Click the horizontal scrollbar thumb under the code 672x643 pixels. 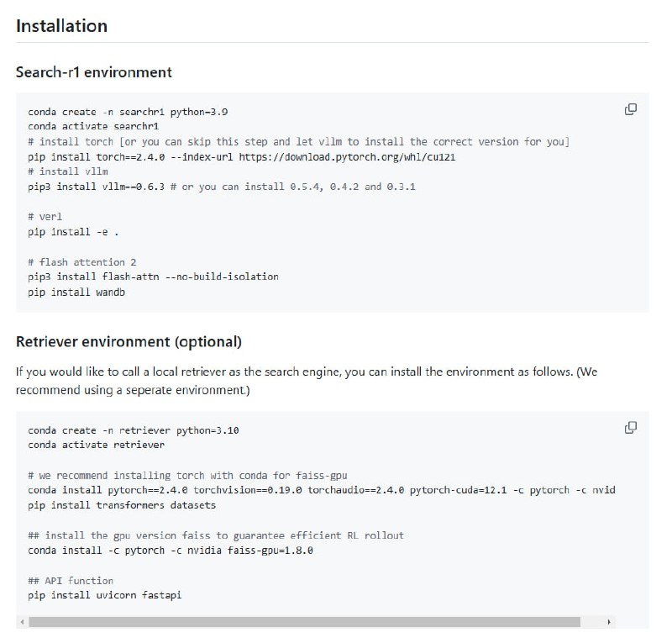coord(304,622)
